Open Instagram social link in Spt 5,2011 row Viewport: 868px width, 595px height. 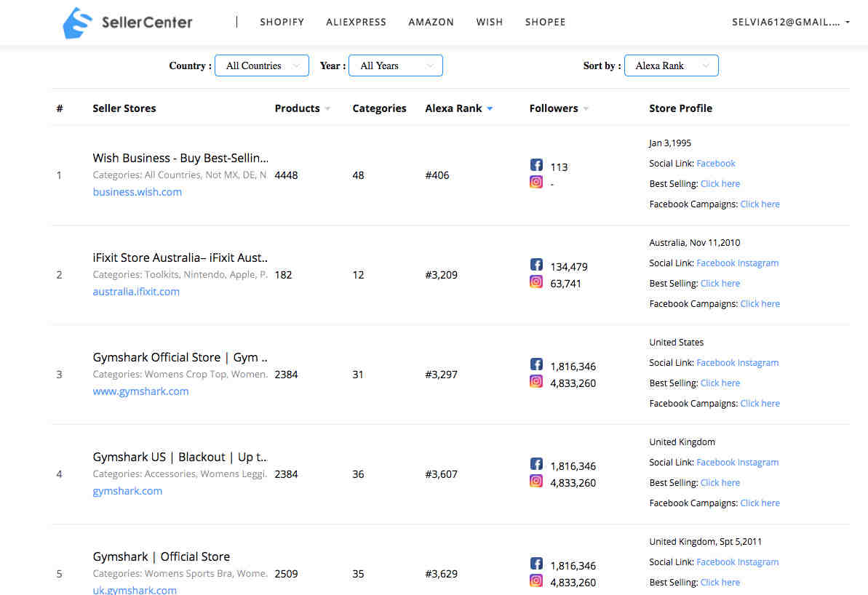click(x=758, y=562)
